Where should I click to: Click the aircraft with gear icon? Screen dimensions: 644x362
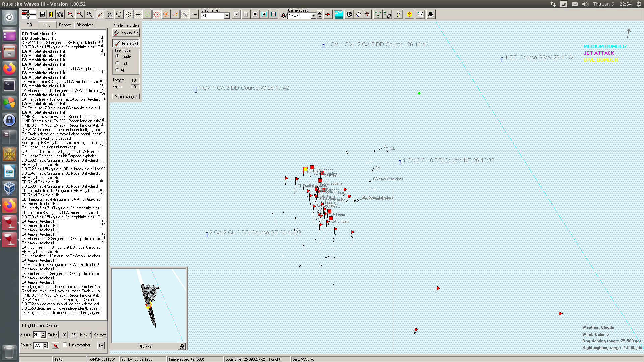pos(387,14)
